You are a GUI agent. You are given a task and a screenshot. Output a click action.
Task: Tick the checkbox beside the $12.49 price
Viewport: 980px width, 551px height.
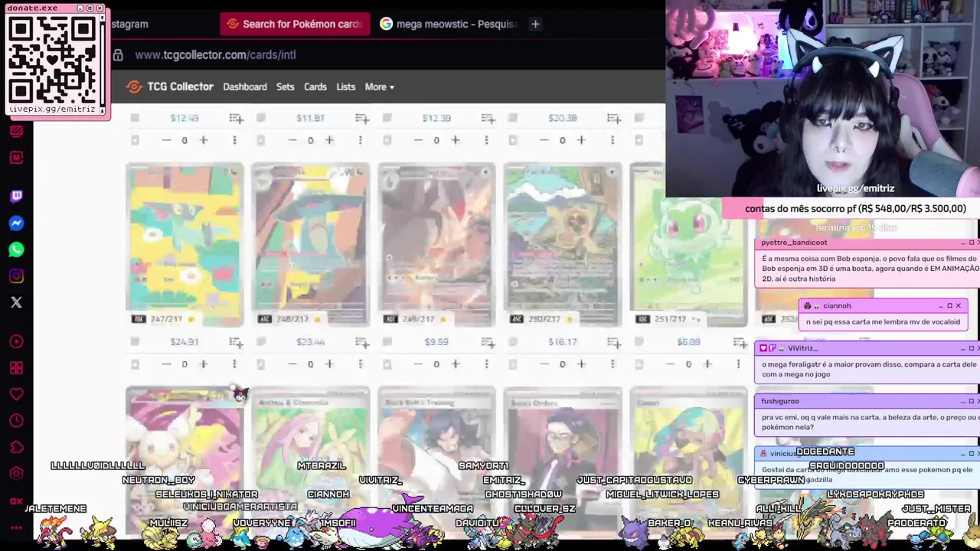pos(135,117)
